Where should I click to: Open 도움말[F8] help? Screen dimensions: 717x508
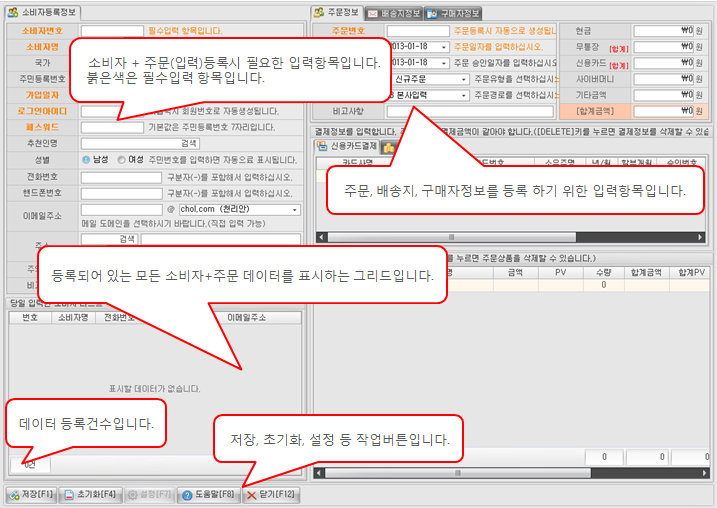point(209,495)
